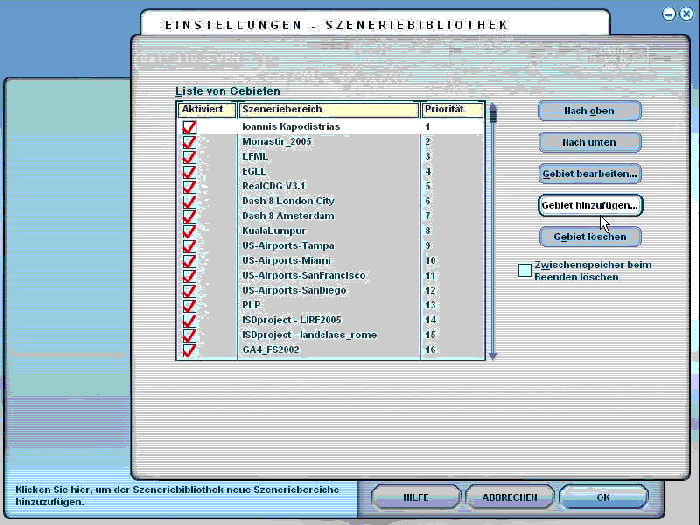Click the 'Szeneriebereich' column header
The height and width of the screenshot is (525, 700).
click(x=328, y=109)
